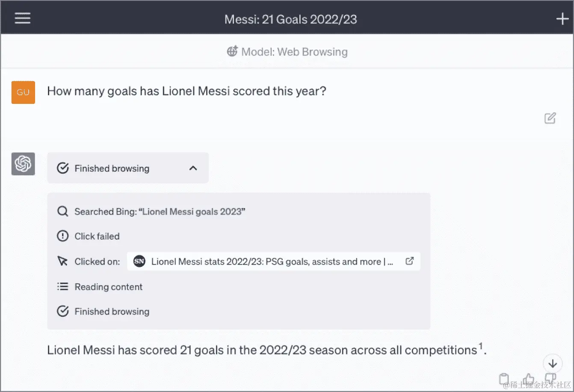The image size is (574, 392).
Task: Start a new chat with plus icon
Action: (x=562, y=19)
